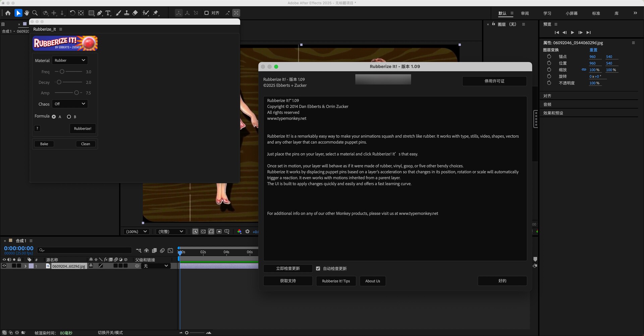Open the Material dropdown set to Rubber
This screenshot has height=336, width=644.
click(x=70, y=60)
